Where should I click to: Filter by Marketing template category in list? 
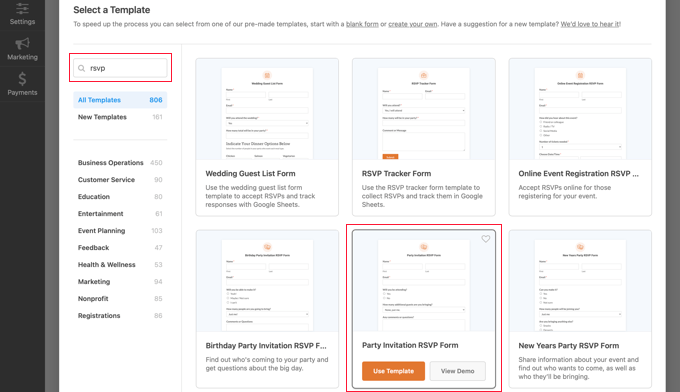(x=120, y=281)
